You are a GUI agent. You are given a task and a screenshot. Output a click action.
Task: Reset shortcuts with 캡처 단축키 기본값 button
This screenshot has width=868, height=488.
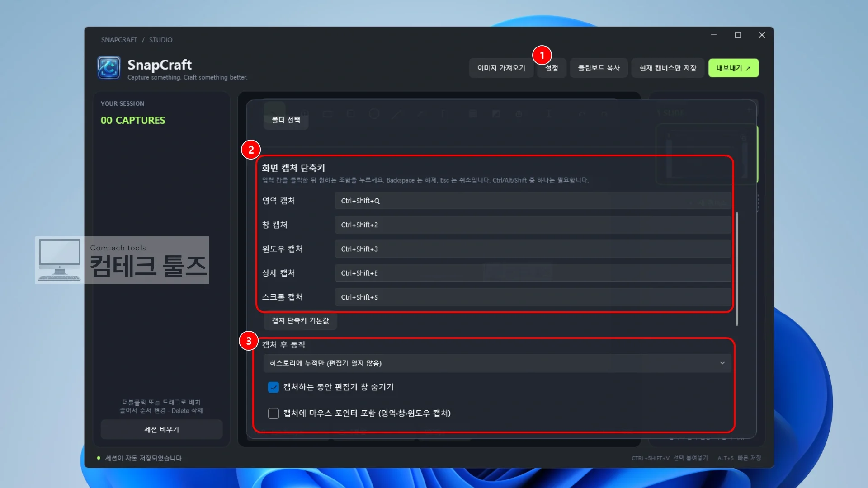tap(300, 320)
